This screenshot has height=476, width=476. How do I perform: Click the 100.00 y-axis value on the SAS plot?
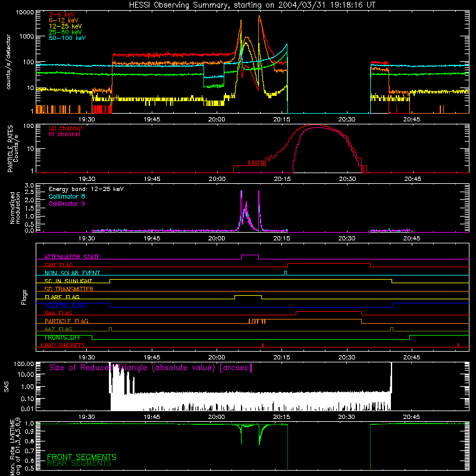(x=24, y=364)
